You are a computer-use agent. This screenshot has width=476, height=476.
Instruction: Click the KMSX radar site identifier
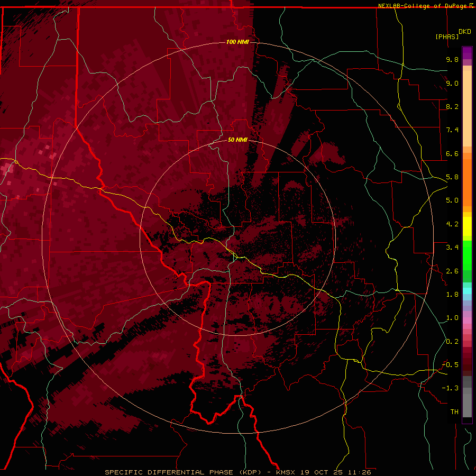[x=286, y=472]
